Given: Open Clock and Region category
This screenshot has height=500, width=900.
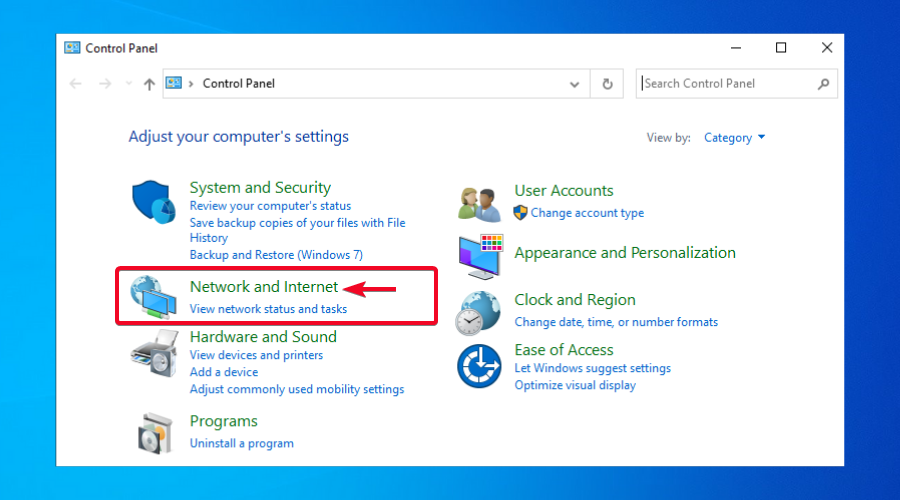Looking at the screenshot, I should 575,300.
